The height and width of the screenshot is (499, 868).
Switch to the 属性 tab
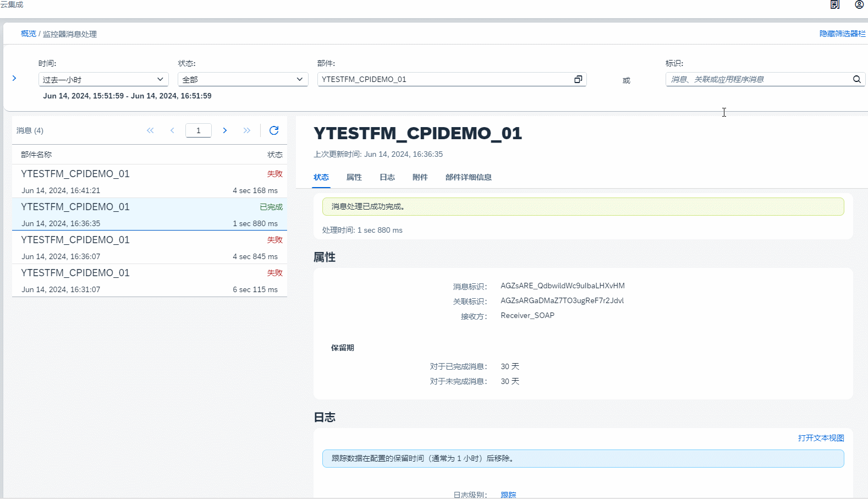click(x=354, y=177)
